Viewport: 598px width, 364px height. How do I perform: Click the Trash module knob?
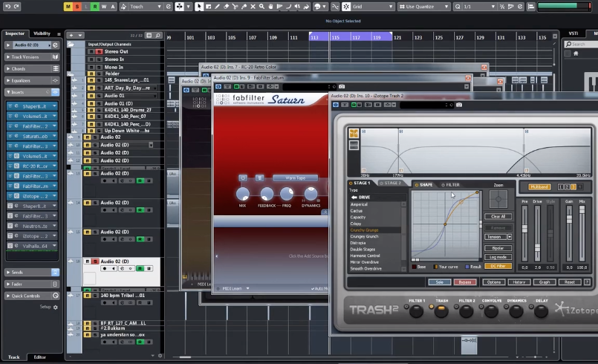point(441,311)
